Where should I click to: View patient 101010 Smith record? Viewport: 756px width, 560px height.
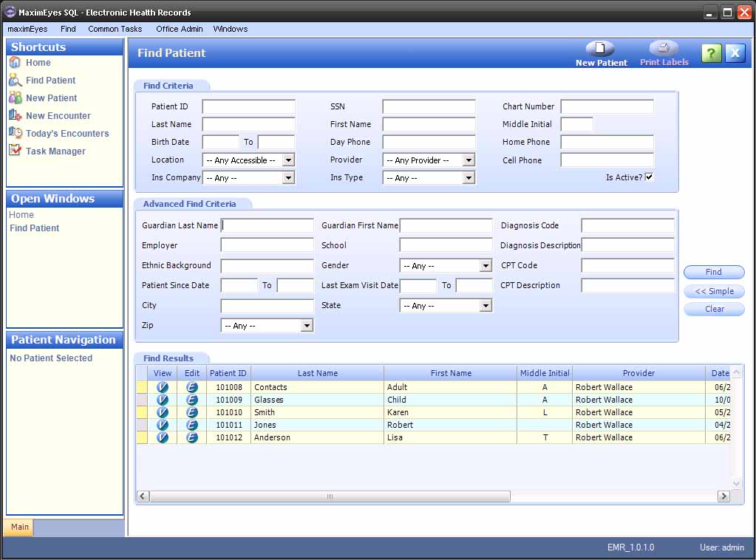tap(163, 412)
